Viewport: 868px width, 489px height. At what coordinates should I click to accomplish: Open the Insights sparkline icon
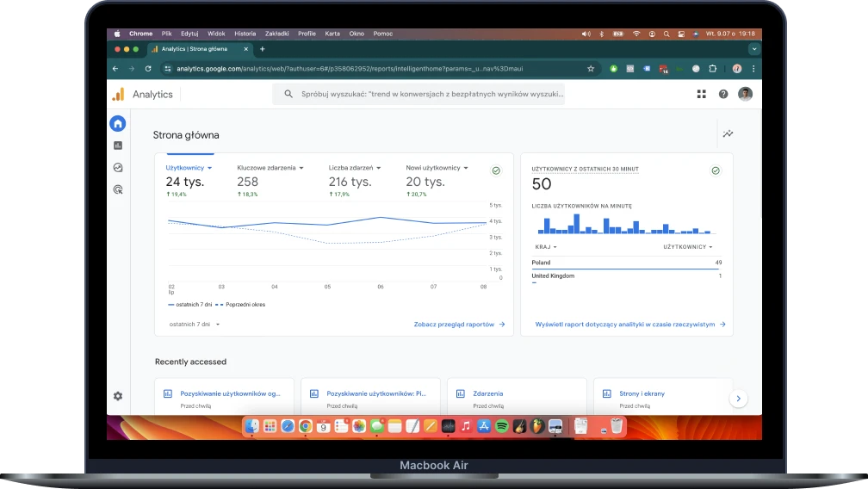728,133
